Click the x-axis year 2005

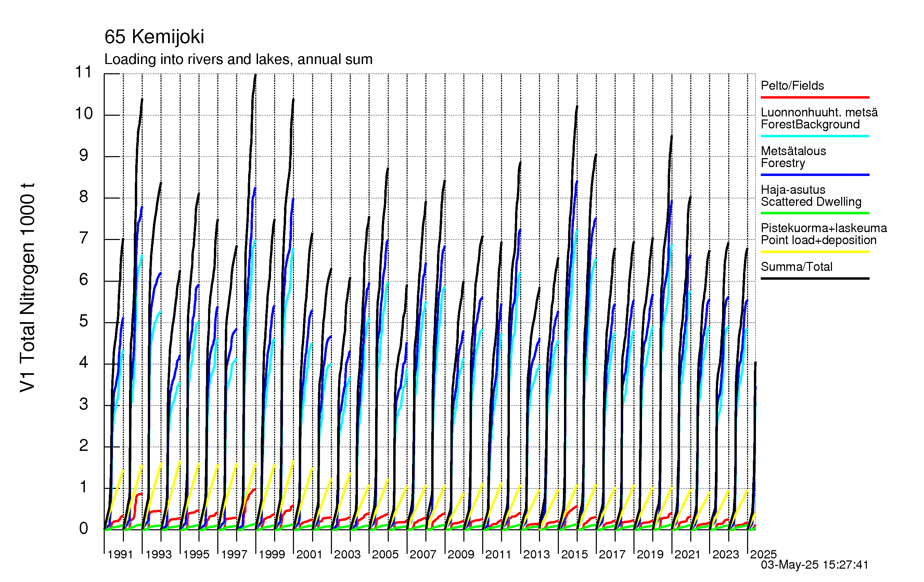point(385,554)
